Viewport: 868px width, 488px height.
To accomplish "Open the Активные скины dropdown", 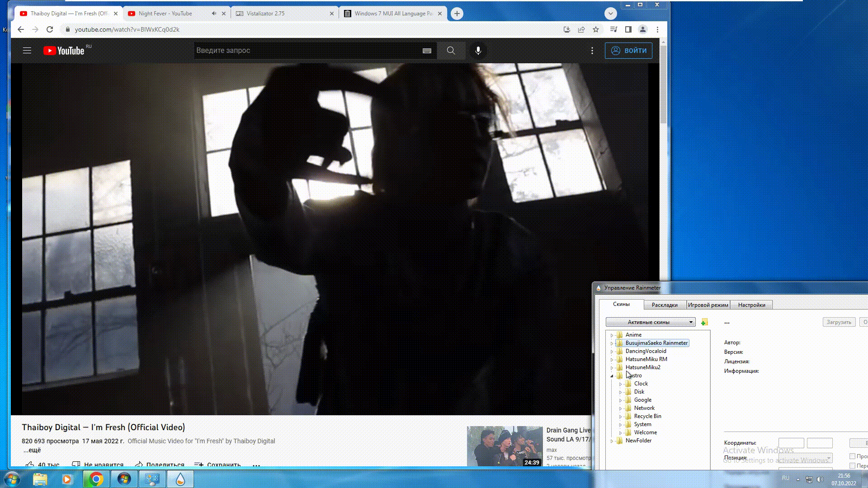I will 650,322.
